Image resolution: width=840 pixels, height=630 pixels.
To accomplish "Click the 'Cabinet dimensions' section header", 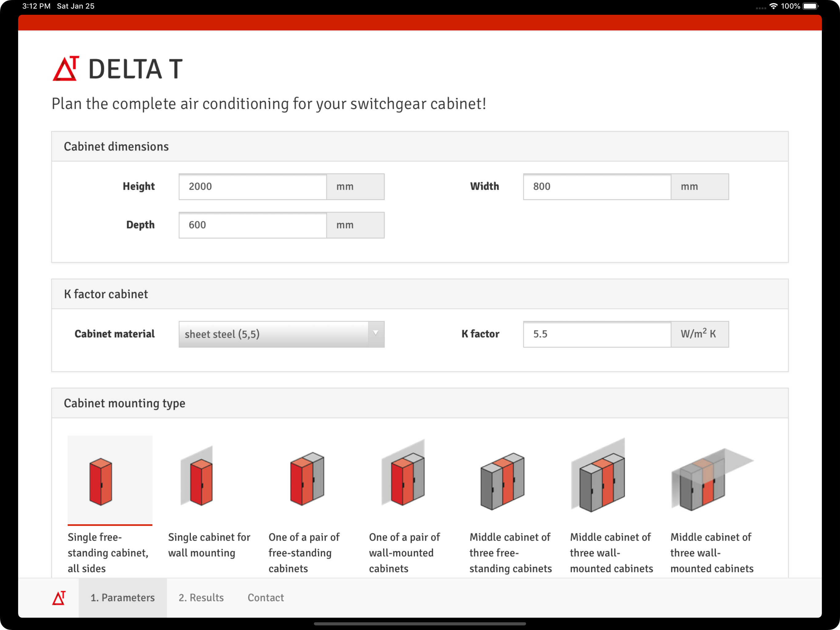I will pyautogui.click(x=420, y=147).
